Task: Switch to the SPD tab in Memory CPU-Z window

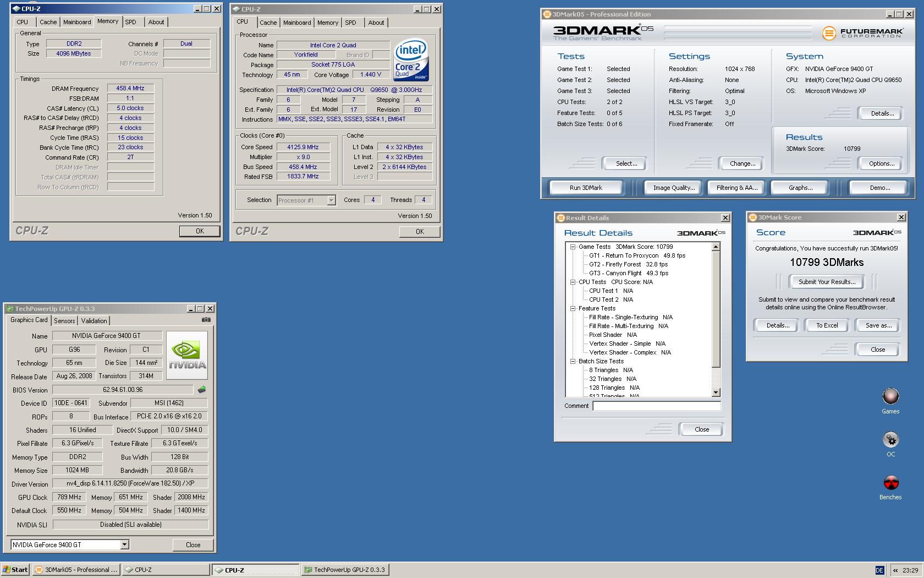Action: (x=130, y=22)
